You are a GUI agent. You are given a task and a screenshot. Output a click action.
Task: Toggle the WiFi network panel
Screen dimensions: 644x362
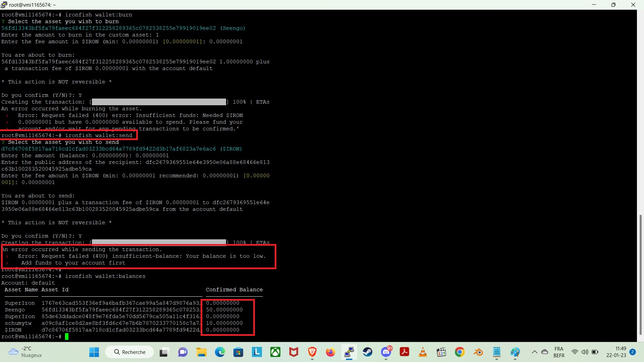(575, 352)
